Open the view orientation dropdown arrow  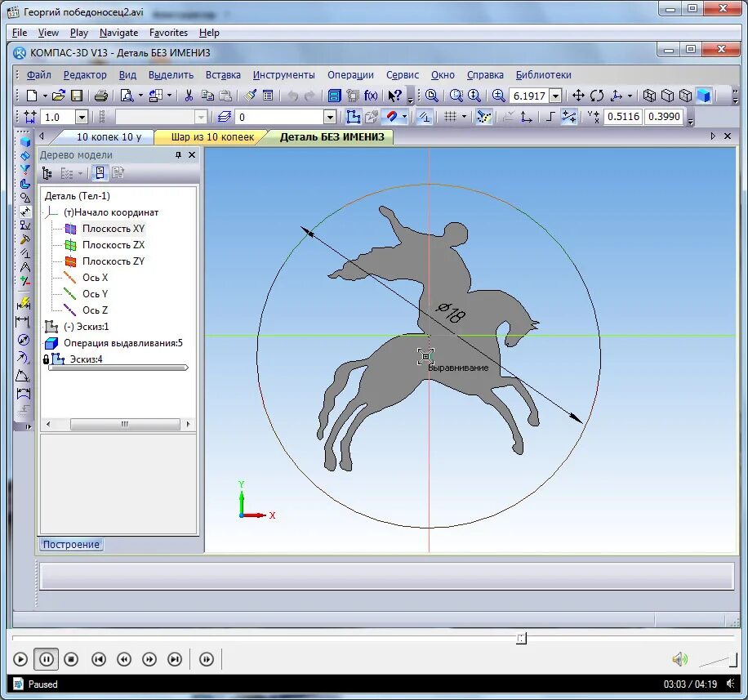[x=630, y=96]
